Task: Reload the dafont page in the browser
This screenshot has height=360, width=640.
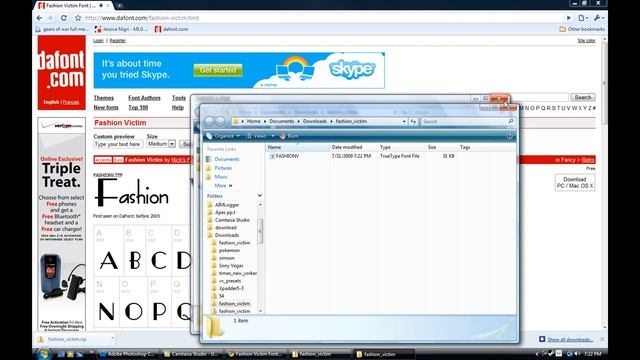Action: 64,18
